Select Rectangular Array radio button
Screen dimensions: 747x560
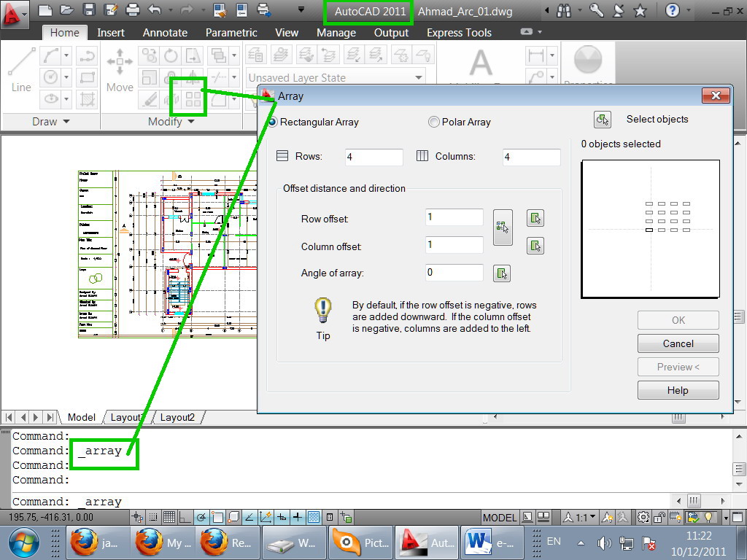click(273, 122)
